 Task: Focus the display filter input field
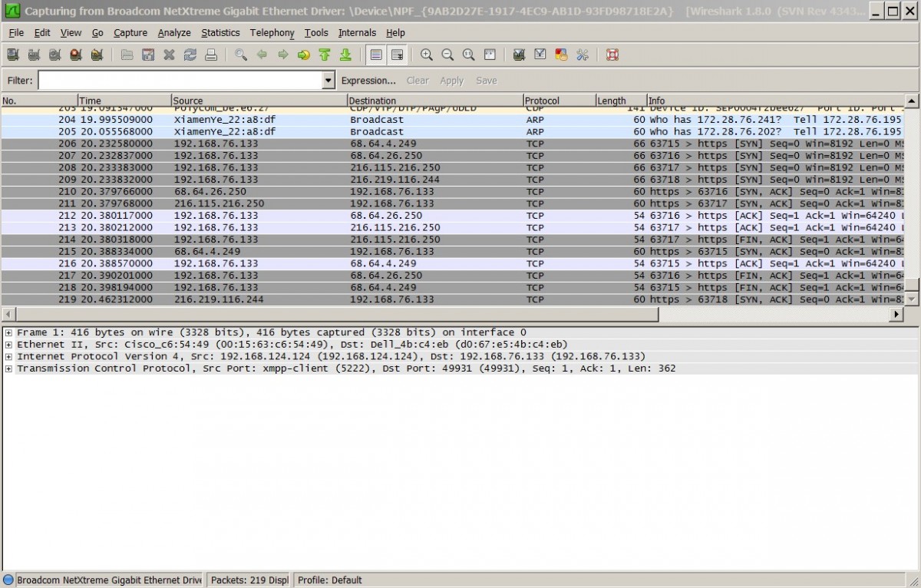pyautogui.click(x=180, y=81)
